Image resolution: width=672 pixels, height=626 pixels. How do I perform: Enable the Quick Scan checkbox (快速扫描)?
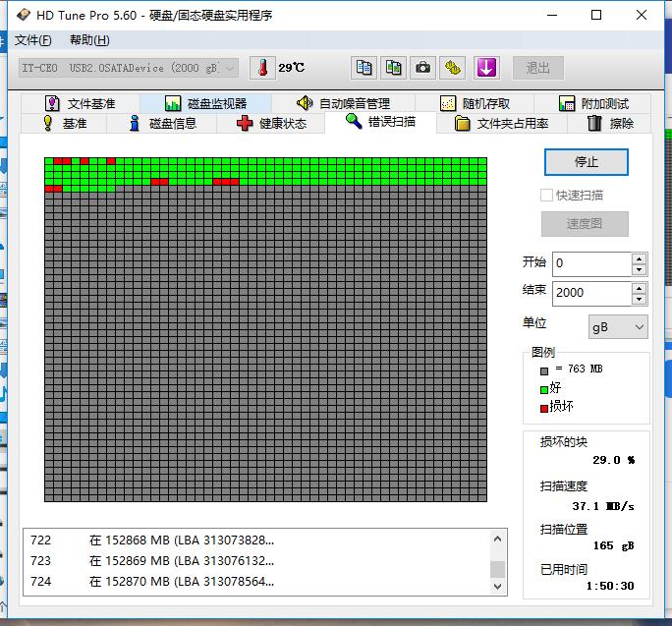(547, 196)
